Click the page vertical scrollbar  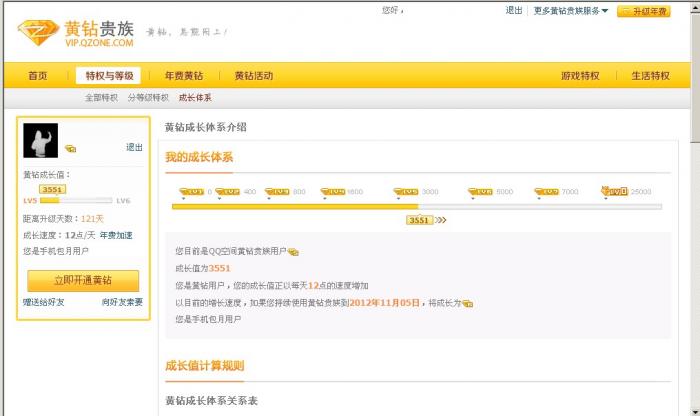point(695,208)
